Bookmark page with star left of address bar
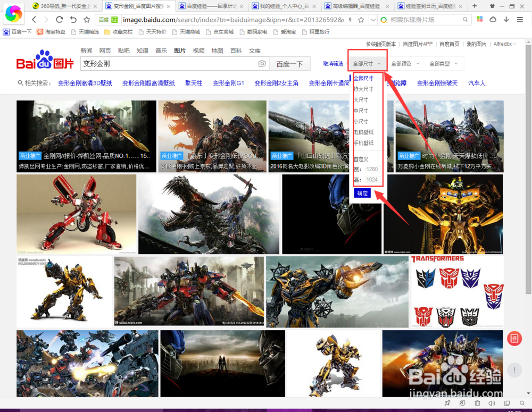 tap(87, 20)
